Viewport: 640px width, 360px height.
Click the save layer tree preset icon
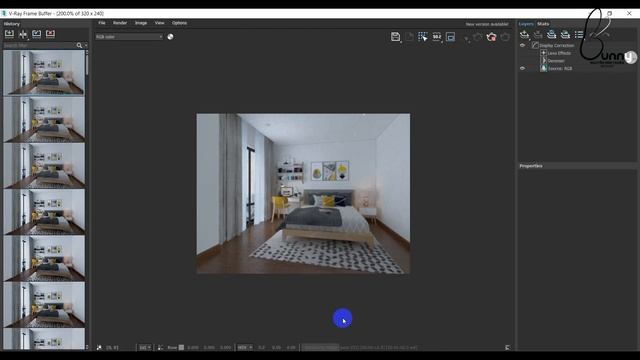coord(551,34)
